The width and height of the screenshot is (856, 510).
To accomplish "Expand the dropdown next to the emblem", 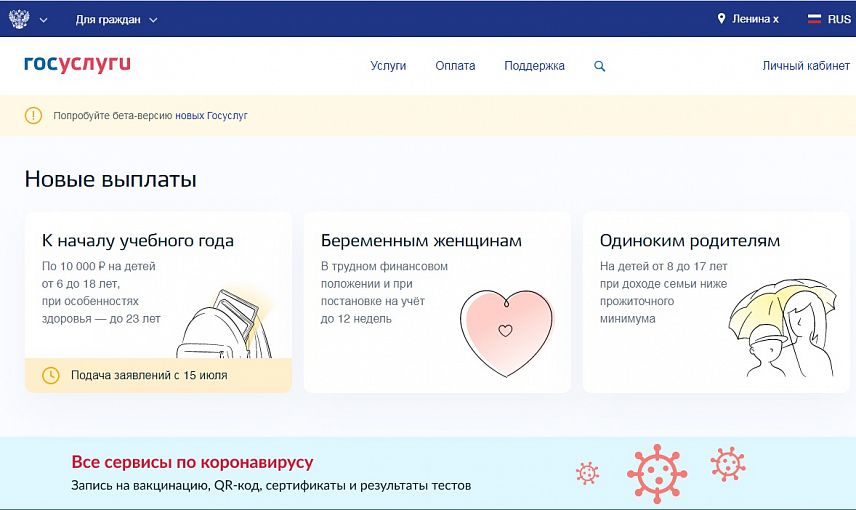I will (x=43, y=20).
